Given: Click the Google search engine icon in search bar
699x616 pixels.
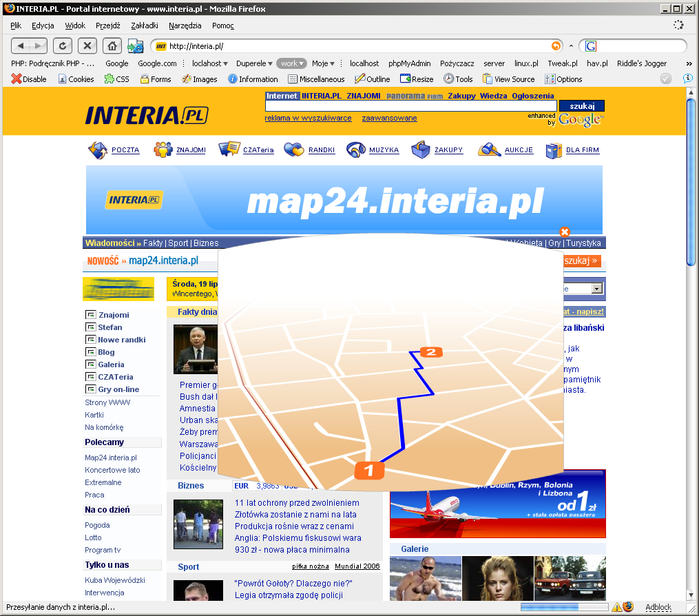Looking at the screenshot, I should pos(591,46).
